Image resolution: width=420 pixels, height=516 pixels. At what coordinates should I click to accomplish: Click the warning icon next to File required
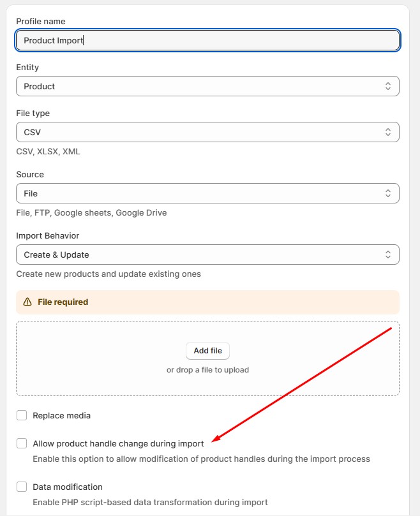click(x=27, y=302)
